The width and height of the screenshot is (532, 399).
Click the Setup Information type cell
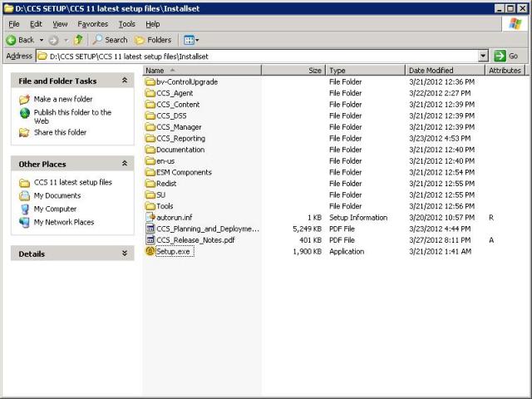point(358,218)
